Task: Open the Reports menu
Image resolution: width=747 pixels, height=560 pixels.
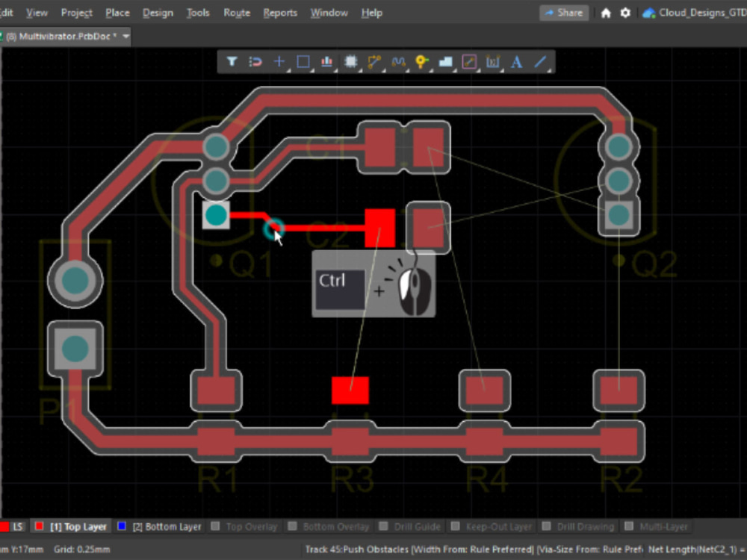Action: [x=280, y=13]
